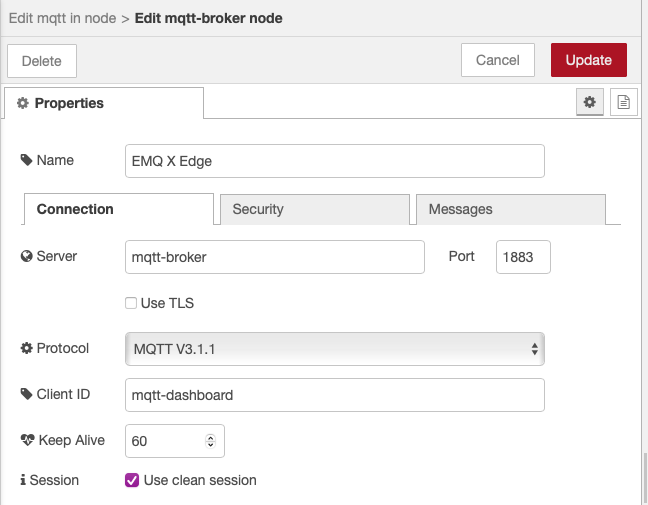Switch to the Messages tab

[511, 209]
